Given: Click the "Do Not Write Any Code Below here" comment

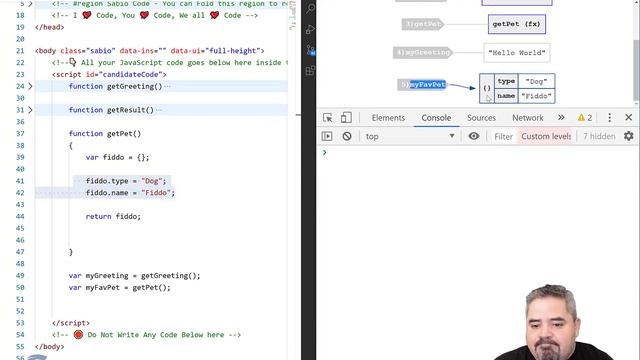Looking at the screenshot, I should point(147,335).
